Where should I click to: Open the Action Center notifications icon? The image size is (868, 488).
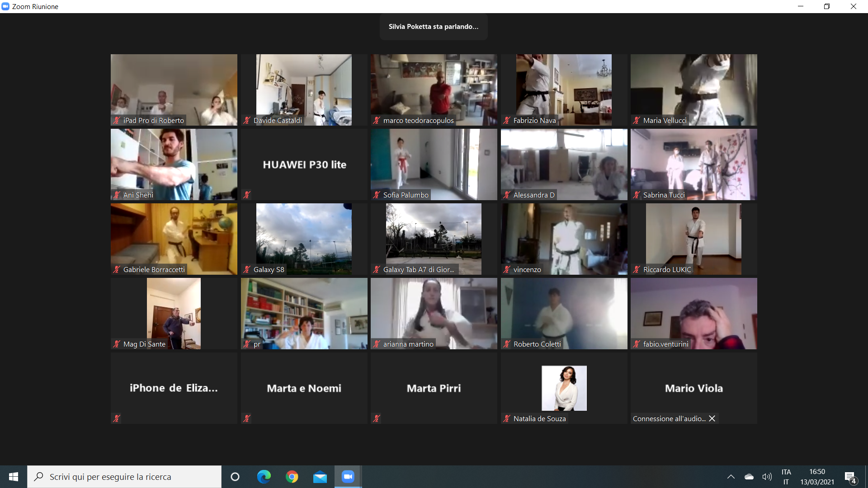850,477
